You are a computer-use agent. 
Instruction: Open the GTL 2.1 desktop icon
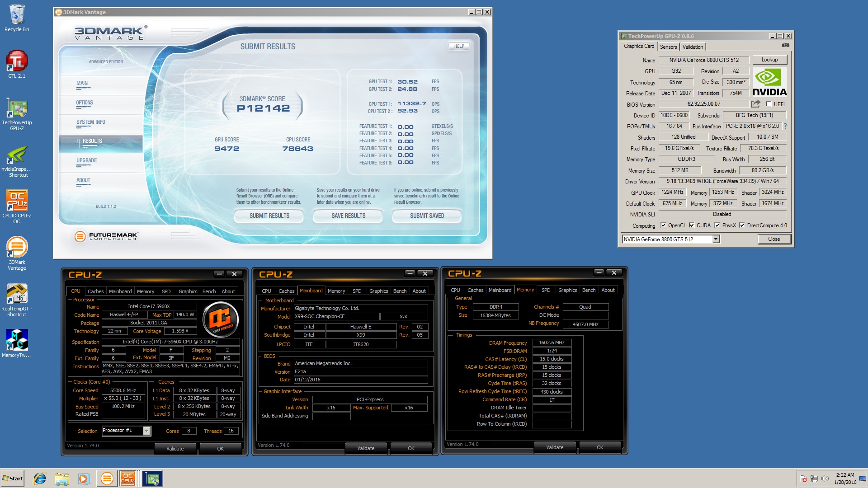(17, 64)
